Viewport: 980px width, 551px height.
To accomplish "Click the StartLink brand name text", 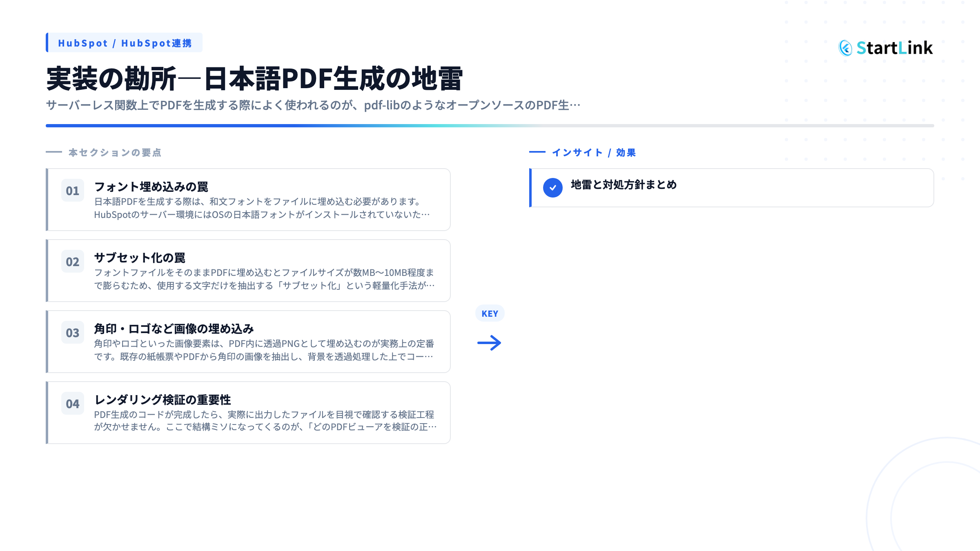I will pos(895,48).
